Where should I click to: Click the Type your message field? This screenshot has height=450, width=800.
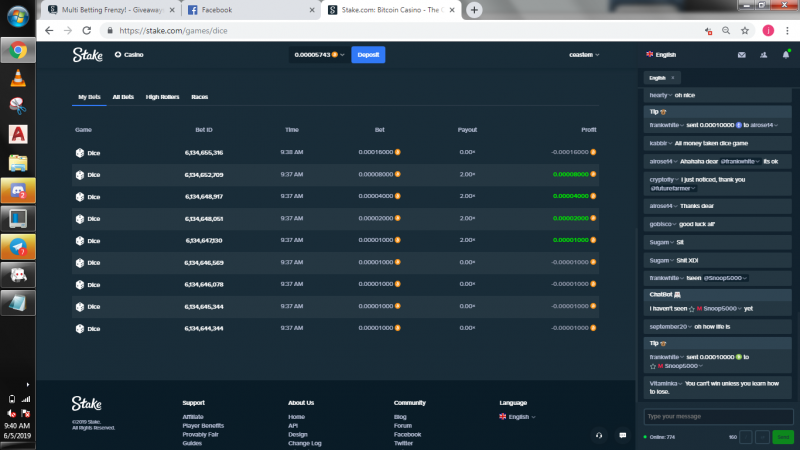point(718,417)
